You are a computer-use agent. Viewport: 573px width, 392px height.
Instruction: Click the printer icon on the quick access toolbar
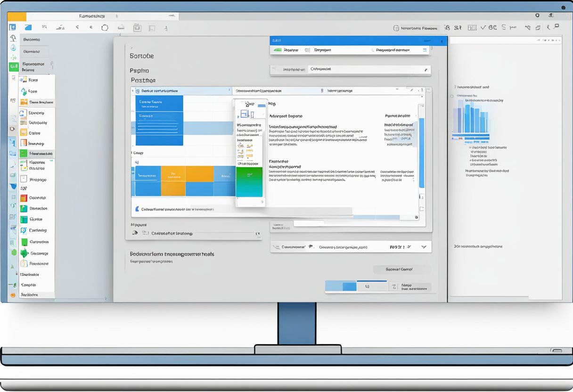[x=121, y=27]
